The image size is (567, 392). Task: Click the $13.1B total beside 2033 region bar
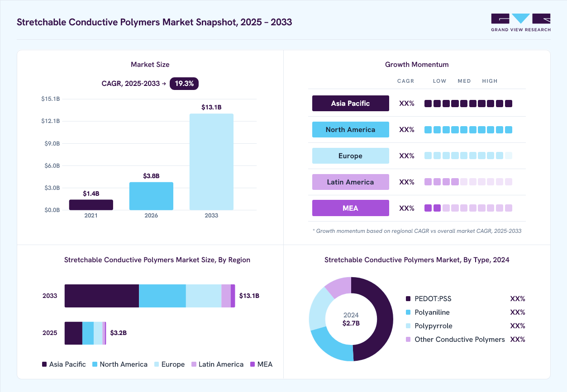click(249, 296)
